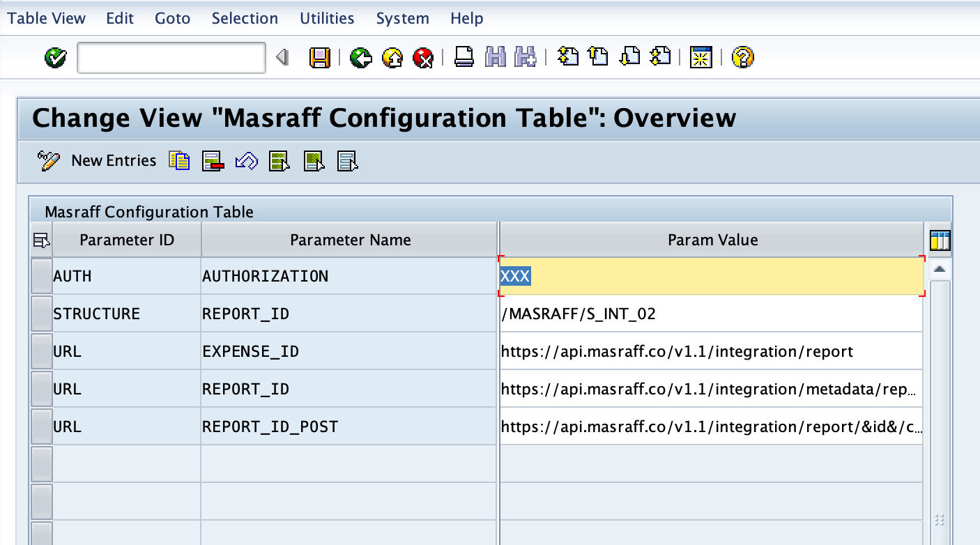Open the Goto menu
Screen dimensions: 980x545
[x=173, y=19]
